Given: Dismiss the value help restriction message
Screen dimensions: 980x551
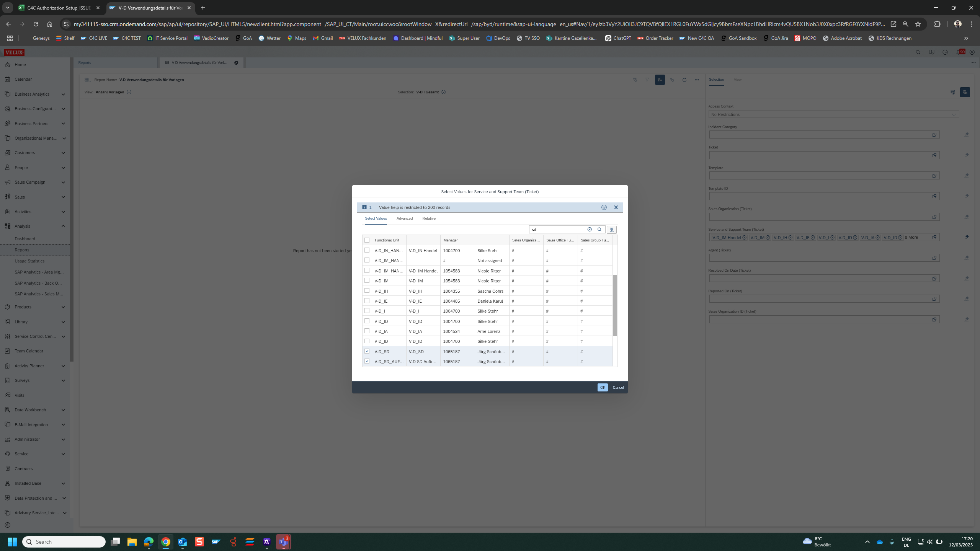Looking at the screenshot, I should pyautogui.click(x=616, y=207).
